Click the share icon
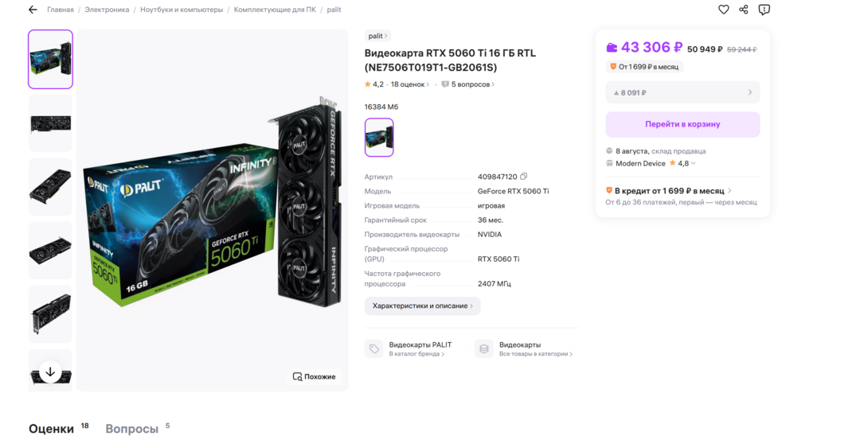The height and width of the screenshot is (436, 868). [x=744, y=10]
